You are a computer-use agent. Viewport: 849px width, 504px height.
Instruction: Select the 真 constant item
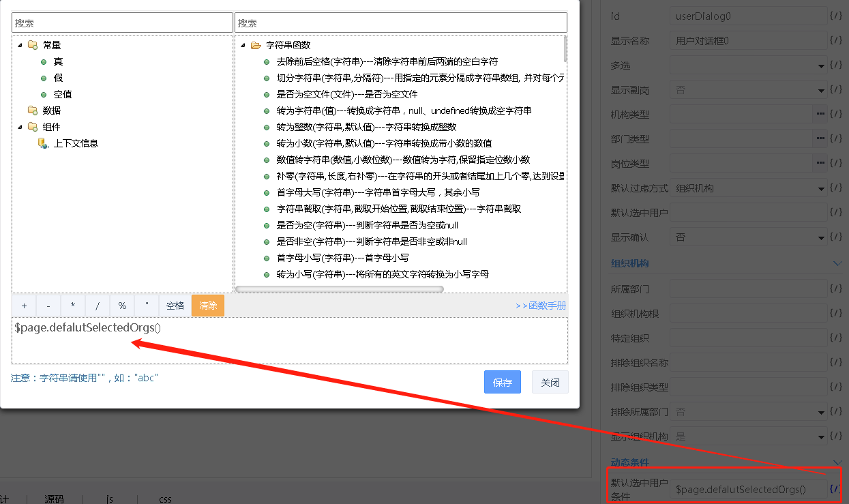(58, 62)
